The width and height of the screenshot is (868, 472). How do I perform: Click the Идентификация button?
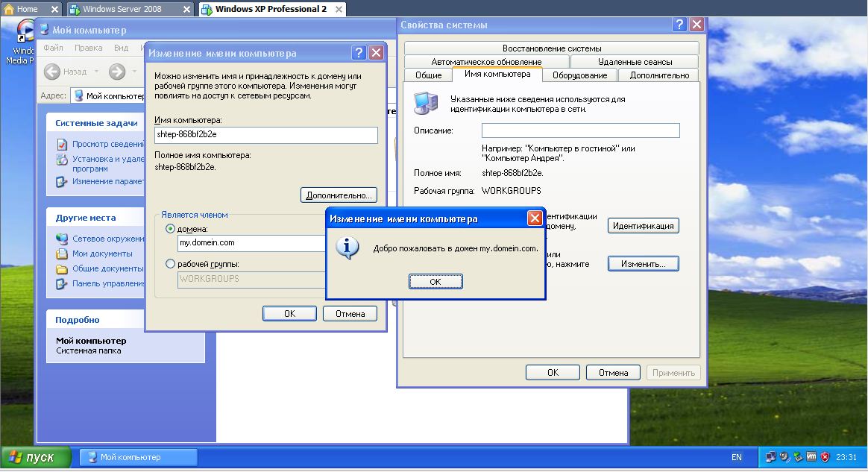click(x=644, y=226)
